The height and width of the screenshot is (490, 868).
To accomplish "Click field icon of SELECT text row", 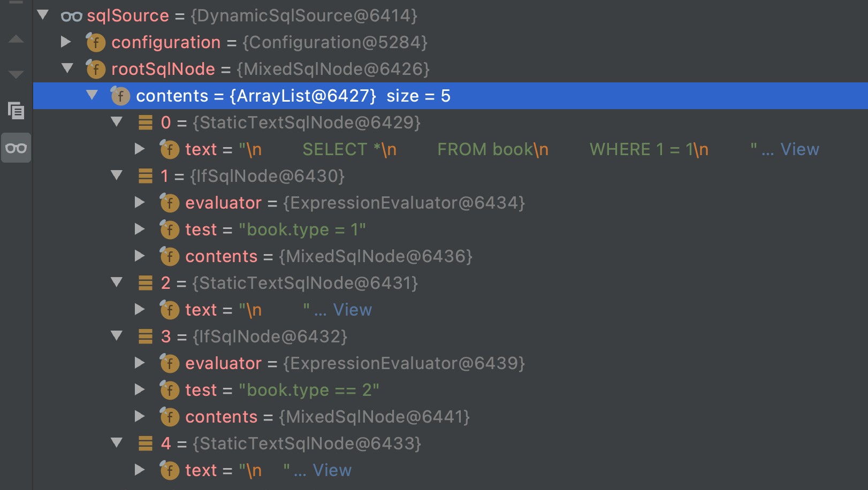I will pos(170,149).
